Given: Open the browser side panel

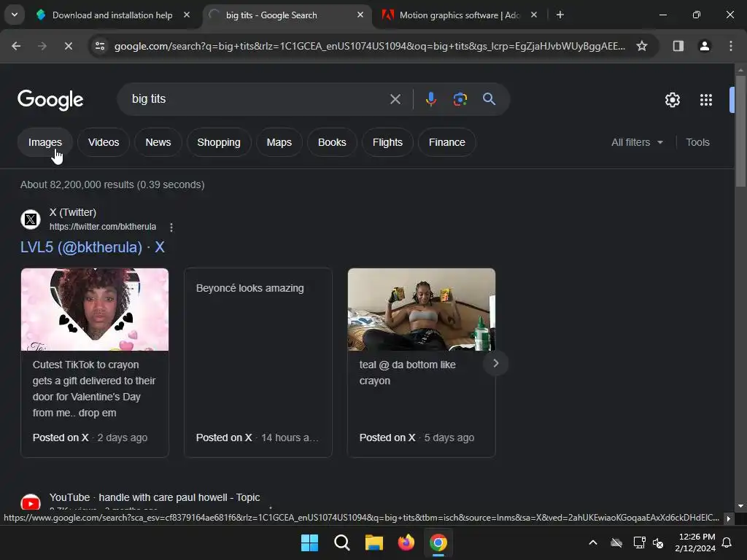Looking at the screenshot, I should pyautogui.click(x=678, y=46).
